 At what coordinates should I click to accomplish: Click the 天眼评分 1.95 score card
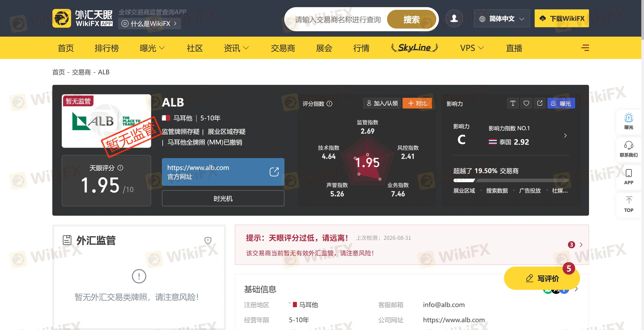point(106,181)
